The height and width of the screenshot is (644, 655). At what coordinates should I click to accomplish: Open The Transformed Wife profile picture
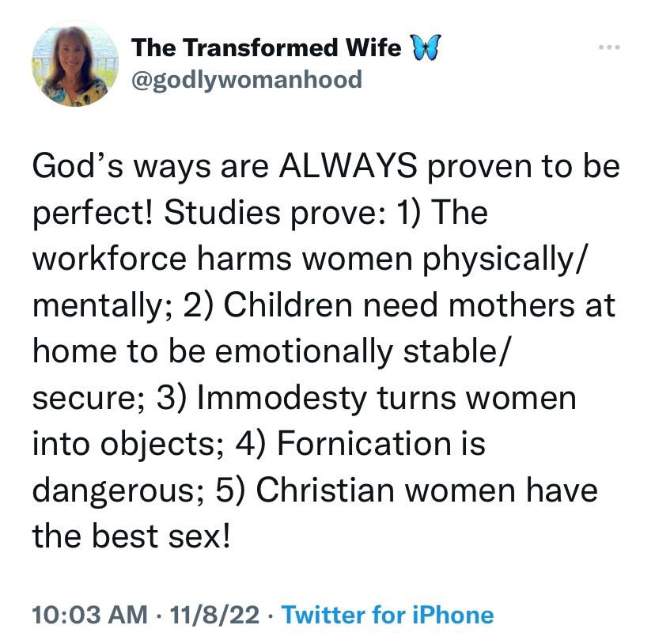(75, 64)
